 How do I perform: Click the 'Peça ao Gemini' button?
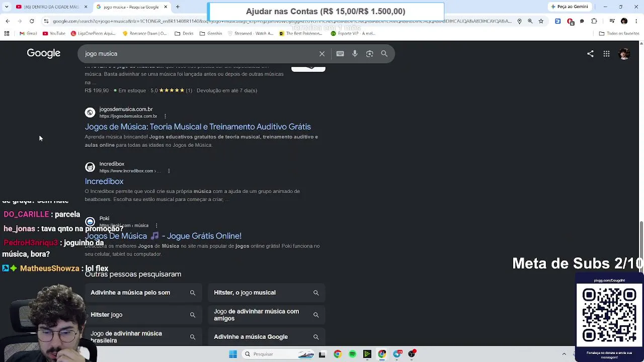[570, 7]
